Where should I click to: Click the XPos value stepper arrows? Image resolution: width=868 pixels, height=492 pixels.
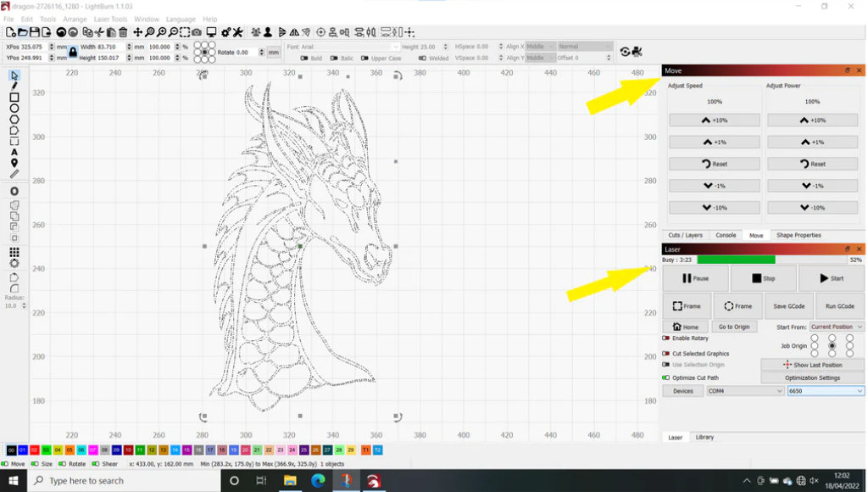click(52, 48)
